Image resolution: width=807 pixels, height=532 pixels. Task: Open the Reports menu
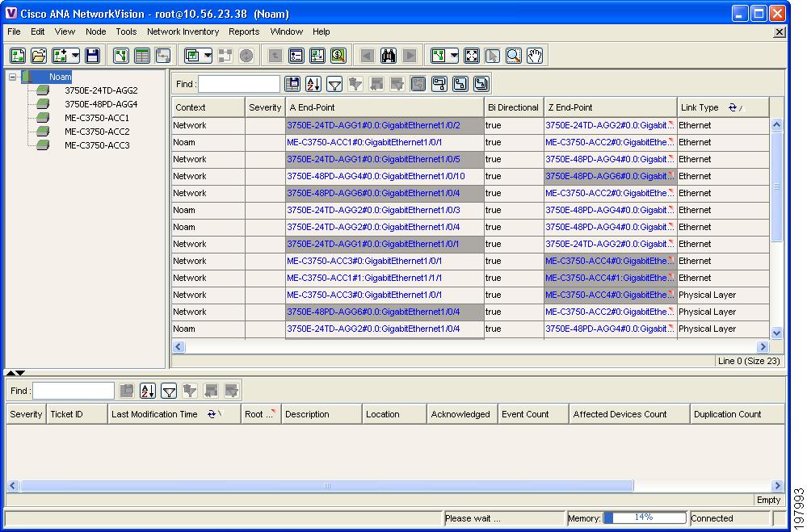coord(244,32)
